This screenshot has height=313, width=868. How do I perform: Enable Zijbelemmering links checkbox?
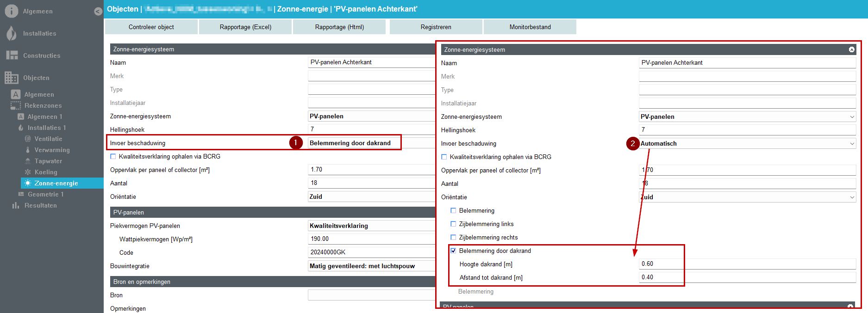coord(453,224)
